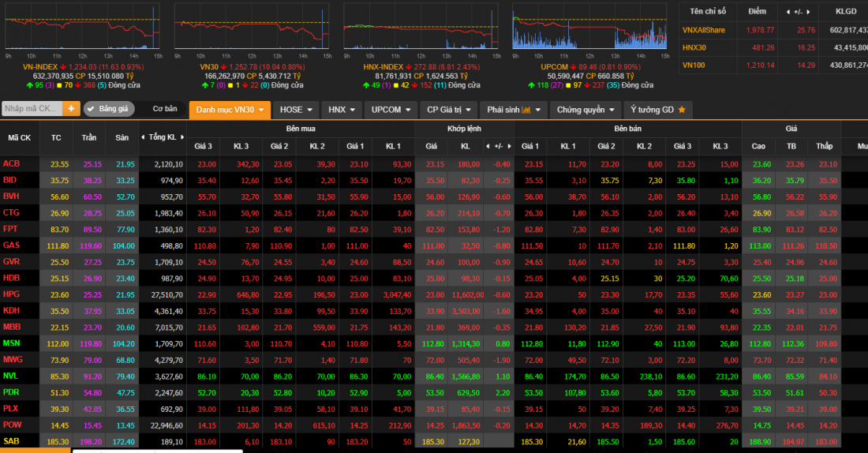Open the Chứng quyền dropdown
Screen dimensions: 868x453
click(x=586, y=110)
